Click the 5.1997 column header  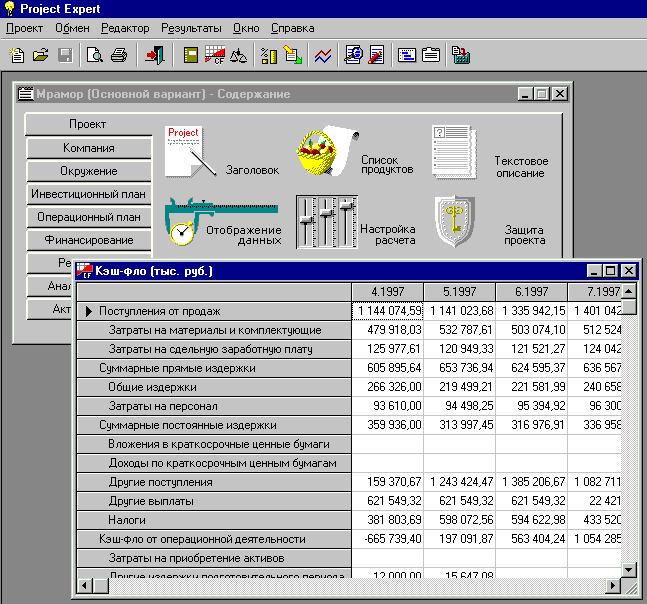click(x=459, y=292)
